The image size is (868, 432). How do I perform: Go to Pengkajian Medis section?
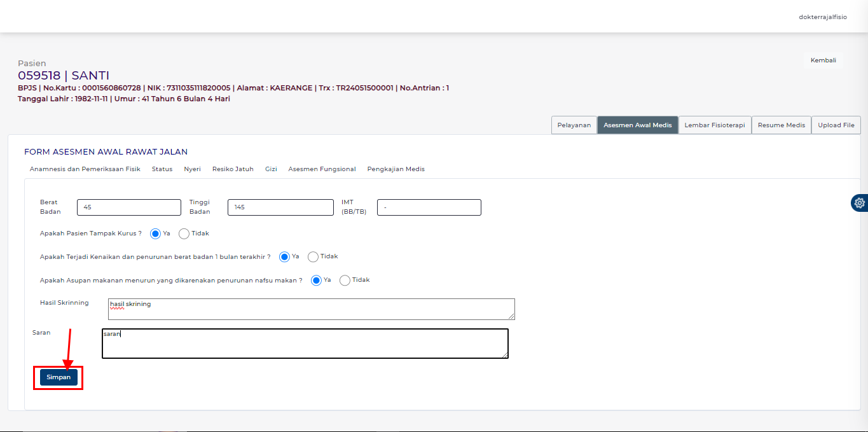pos(396,169)
